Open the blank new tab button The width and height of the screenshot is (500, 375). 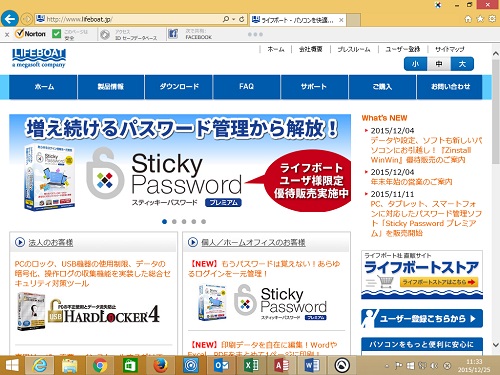point(353,20)
